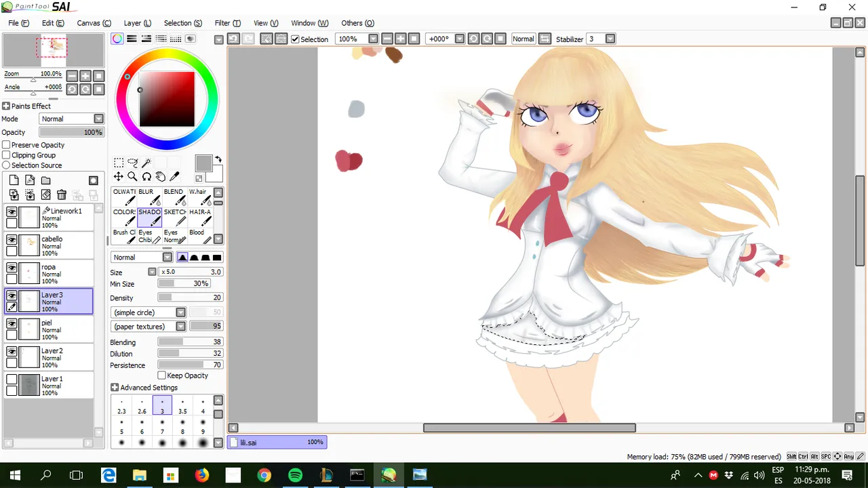
Task: Select the Layer2 layer
Action: point(49,357)
